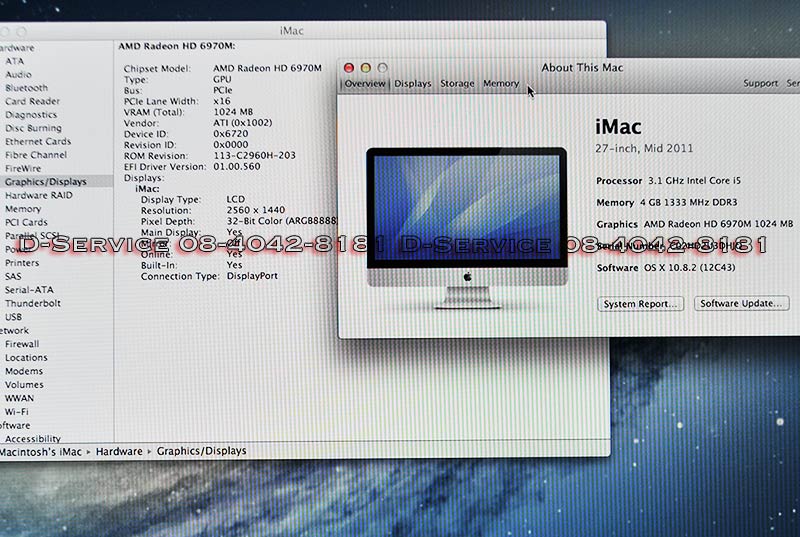Open the Support link in About This Mac
This screenshot has width=800, height=537.
[760, 83]
